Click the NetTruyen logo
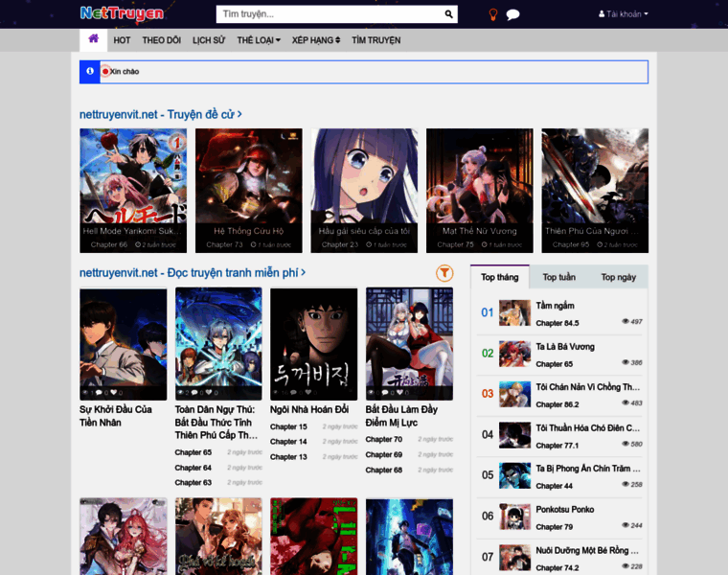This screenshot has width=728, height=575. click(122, 13)
